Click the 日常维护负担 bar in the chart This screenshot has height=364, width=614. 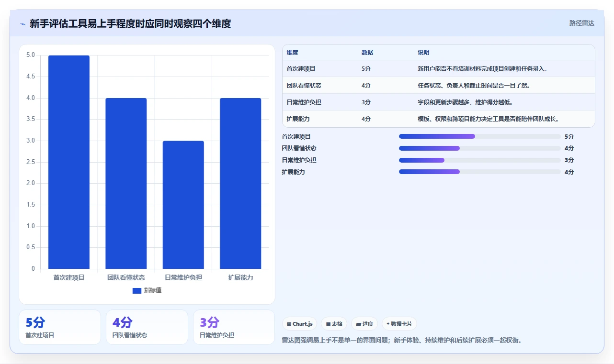pyautogui.click(x=183, y=205)
